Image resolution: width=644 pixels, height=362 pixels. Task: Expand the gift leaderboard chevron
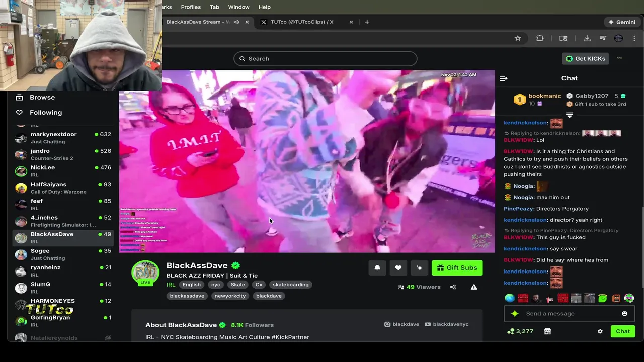pyautogui.click(x=570, y=115)
